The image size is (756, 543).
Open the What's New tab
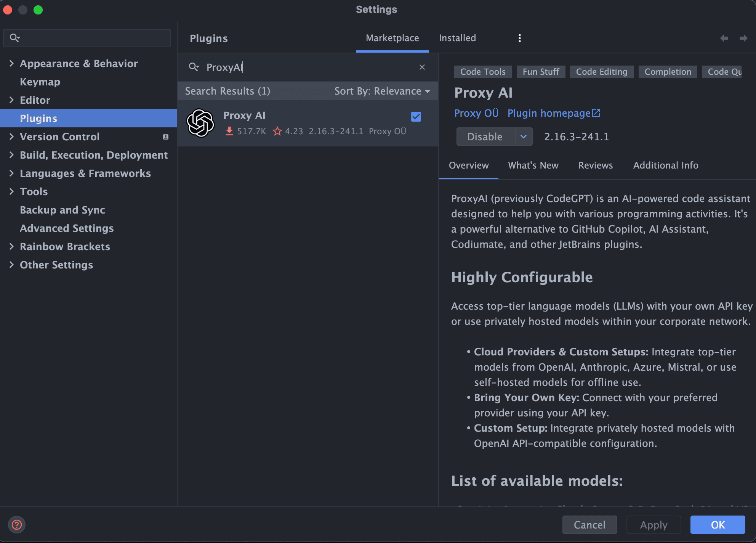(533, 165)
